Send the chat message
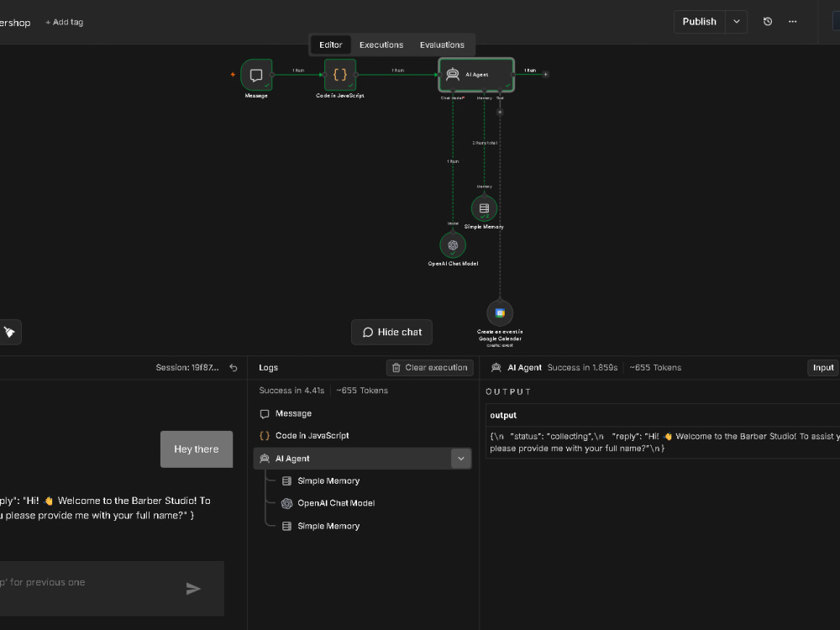 coord(193,589)
